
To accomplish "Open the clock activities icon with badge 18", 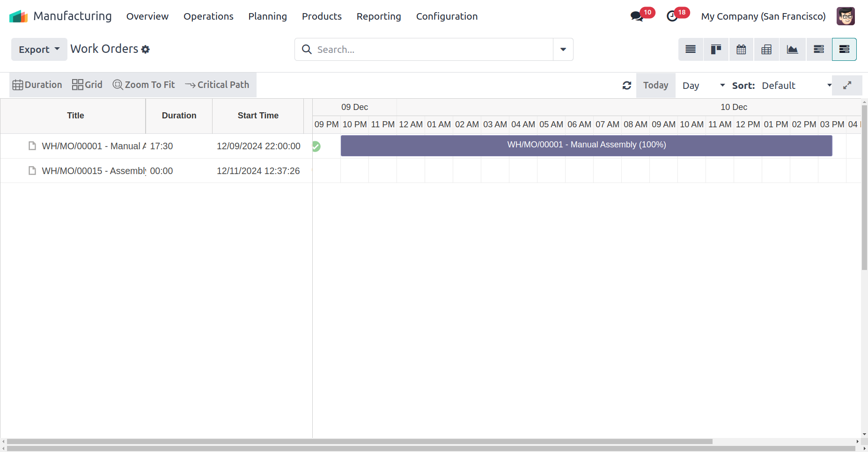I will (672, 16).
